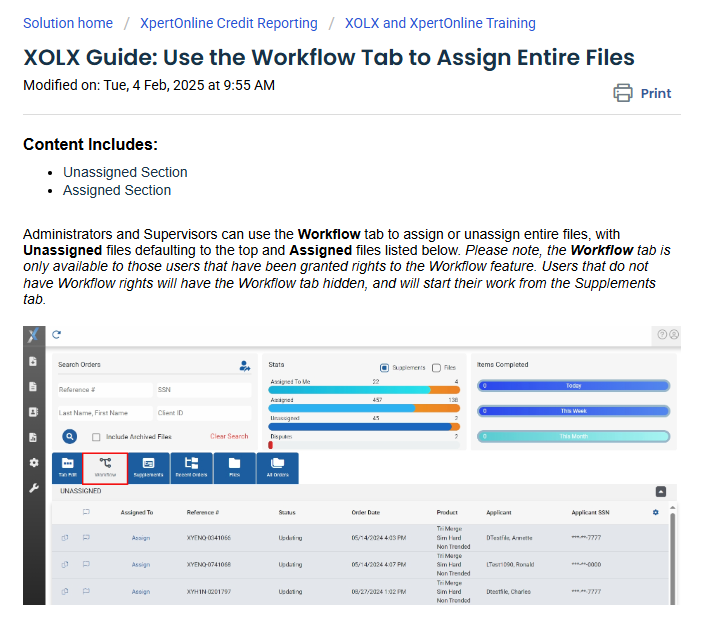
Task: Click notes flag icon in XYENQ-0741068 row
Action: coord(86,565)
